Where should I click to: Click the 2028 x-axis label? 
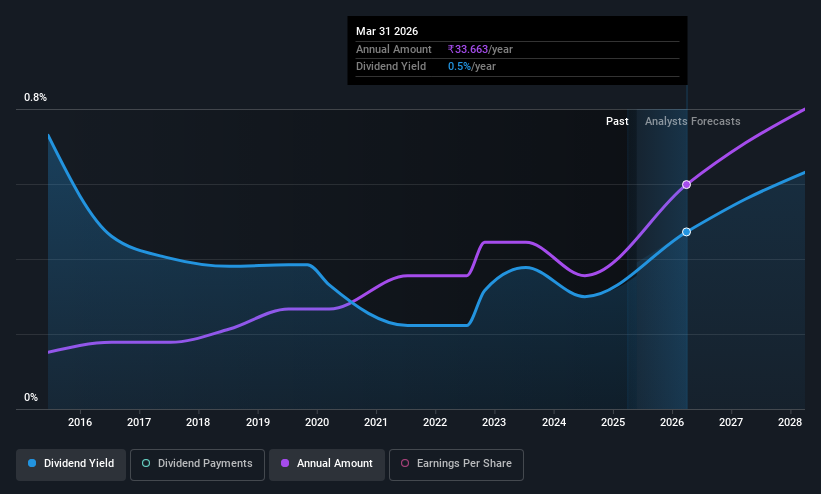pyautogui.click(x=790, y=422)
